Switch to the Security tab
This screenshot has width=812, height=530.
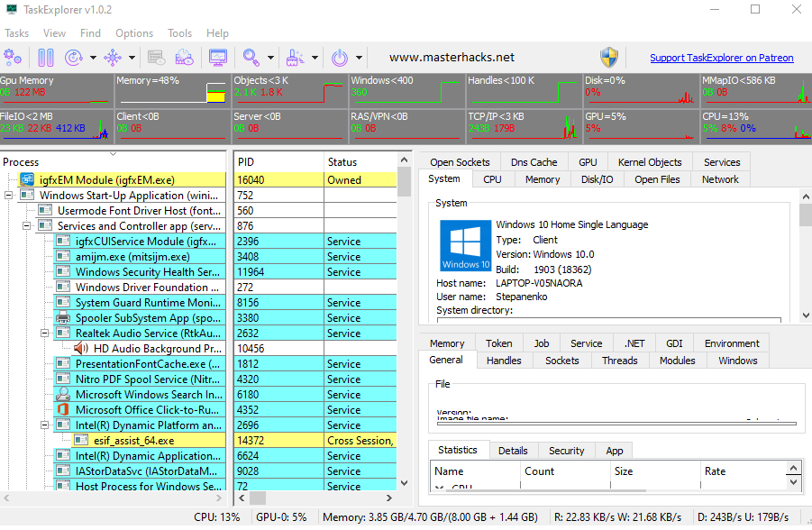click(566, 451)
